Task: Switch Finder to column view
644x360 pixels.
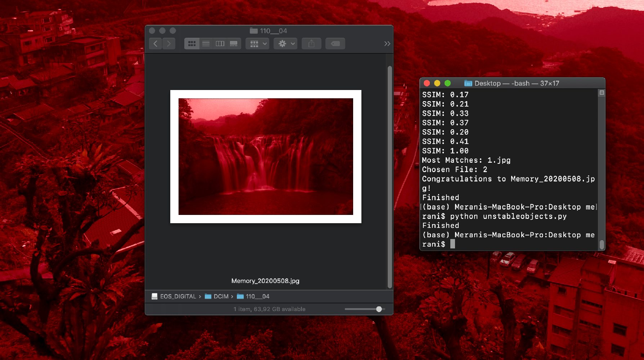Action: 220,44
